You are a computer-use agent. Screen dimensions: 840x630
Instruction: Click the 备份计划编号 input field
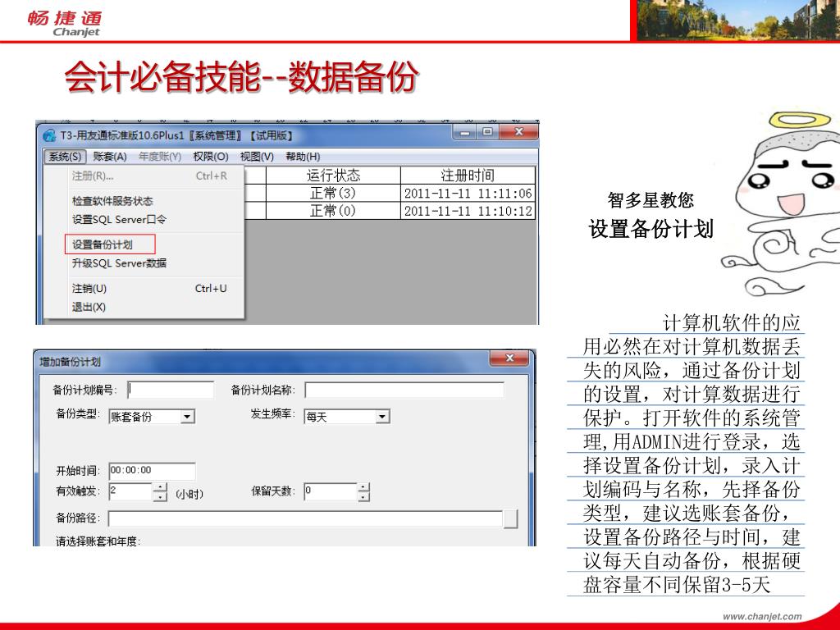coord(171,390)
